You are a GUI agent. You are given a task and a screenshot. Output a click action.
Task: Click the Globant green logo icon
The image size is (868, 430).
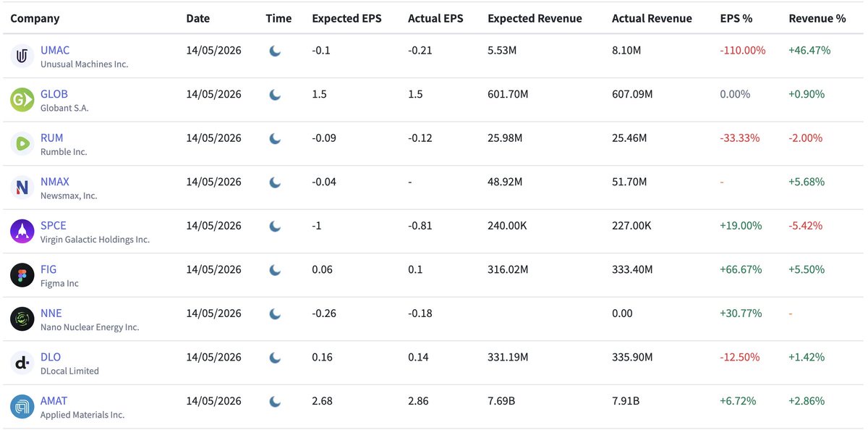(22, 100)
